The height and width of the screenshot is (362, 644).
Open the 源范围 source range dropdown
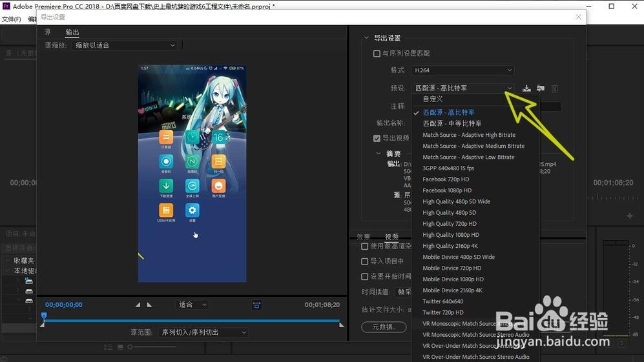(x=203, y=332)
